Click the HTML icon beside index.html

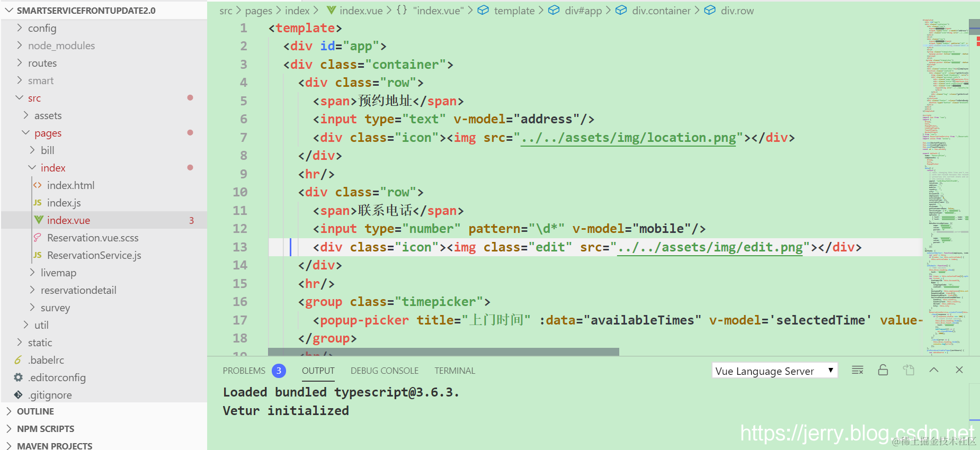(37, 185)
